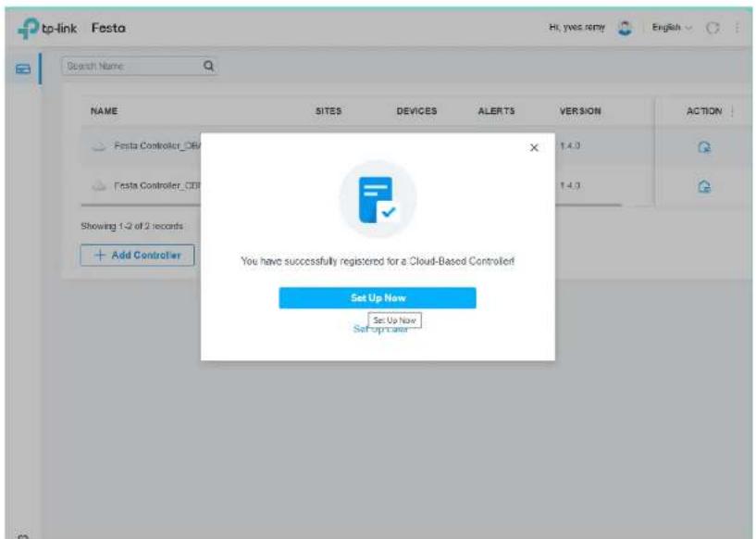The width and height of the screenshot is (756, 539).
Task: Click the 'Hi, yves remy' greeting
Action: (576, 28)
